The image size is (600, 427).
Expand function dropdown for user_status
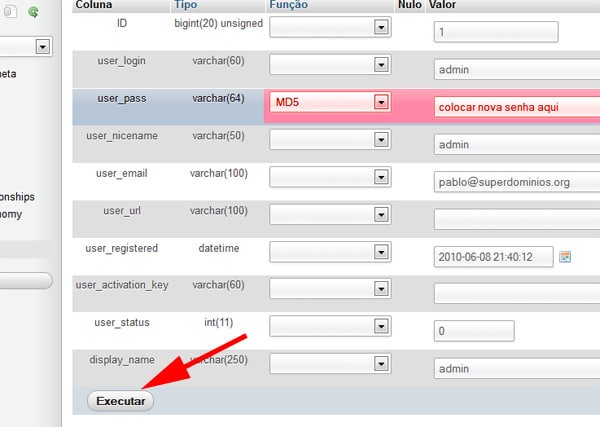coord(380,325)
